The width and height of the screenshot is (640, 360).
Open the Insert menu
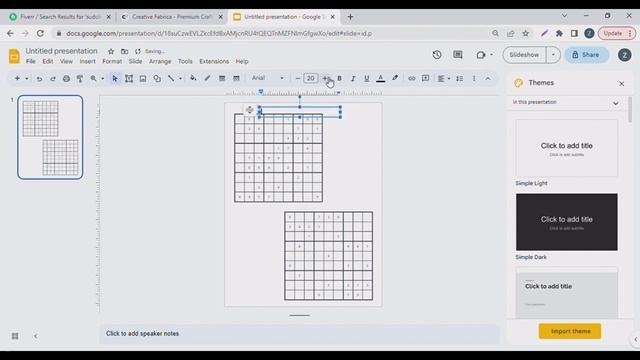click(87, 62)
